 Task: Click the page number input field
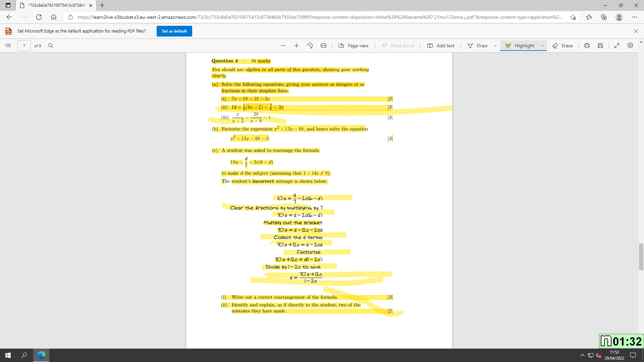[24, 46]
